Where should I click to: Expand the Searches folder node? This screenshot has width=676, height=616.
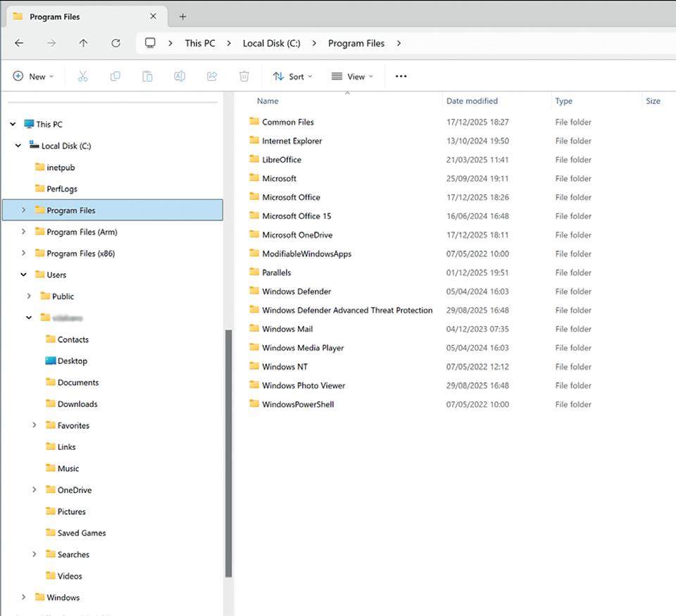35,554
